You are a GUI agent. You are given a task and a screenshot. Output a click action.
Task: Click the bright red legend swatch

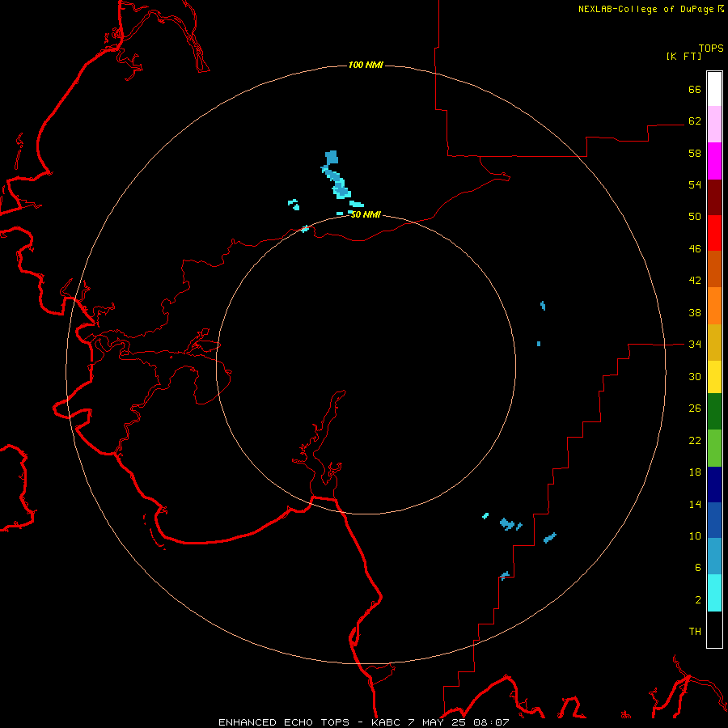[x=714, y=233]
